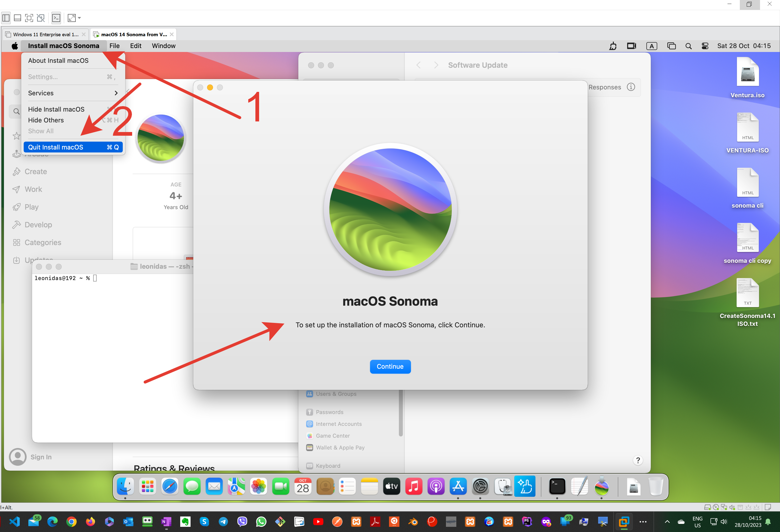Click Sign In in App Store

coord(41,457)
